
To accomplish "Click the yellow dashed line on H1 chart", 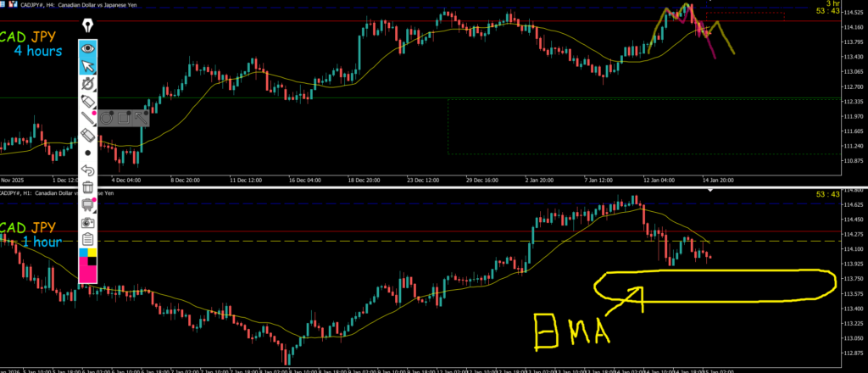I will pyautogui.click(x=420, y=242).
